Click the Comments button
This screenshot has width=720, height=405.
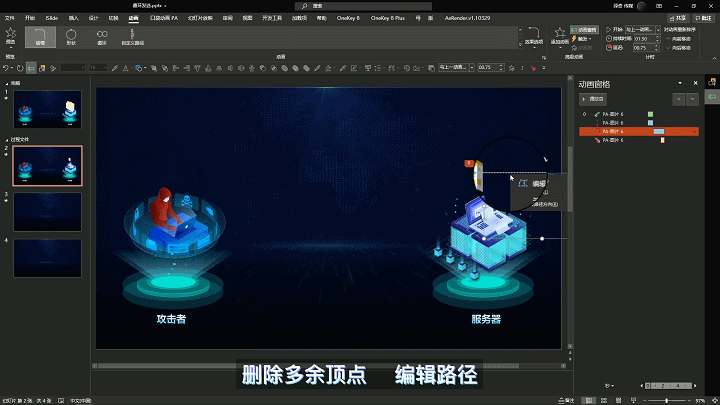pos(703,18)
